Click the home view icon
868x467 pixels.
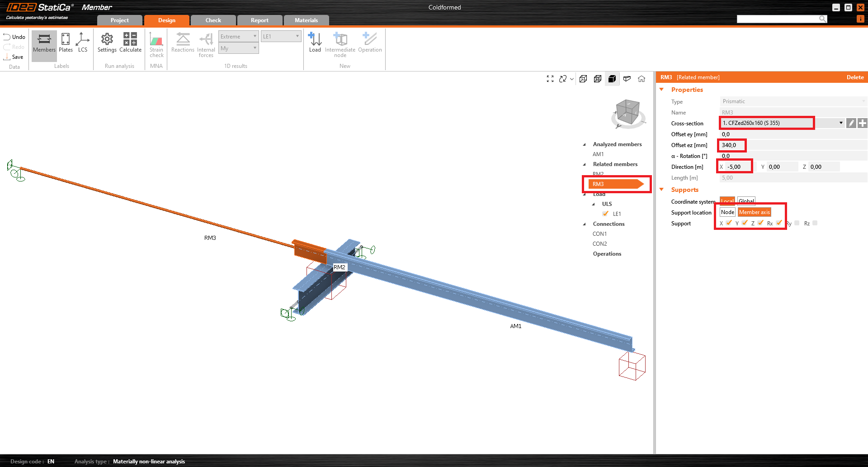[642, 79]
